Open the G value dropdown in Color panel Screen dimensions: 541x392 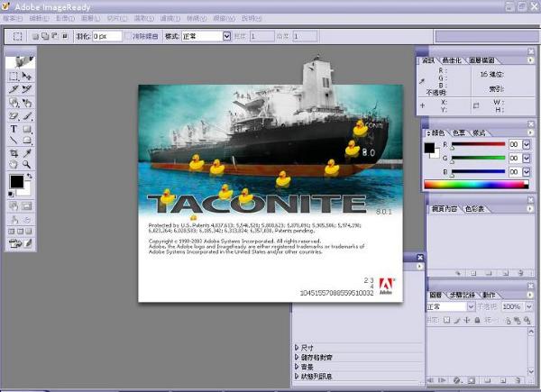[x=527, y=159]
